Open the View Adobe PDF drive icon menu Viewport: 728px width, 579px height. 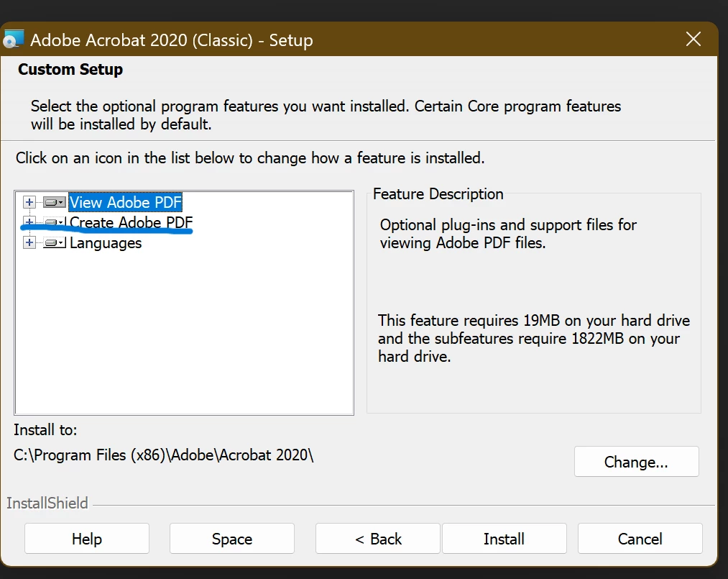coord(55,203)
